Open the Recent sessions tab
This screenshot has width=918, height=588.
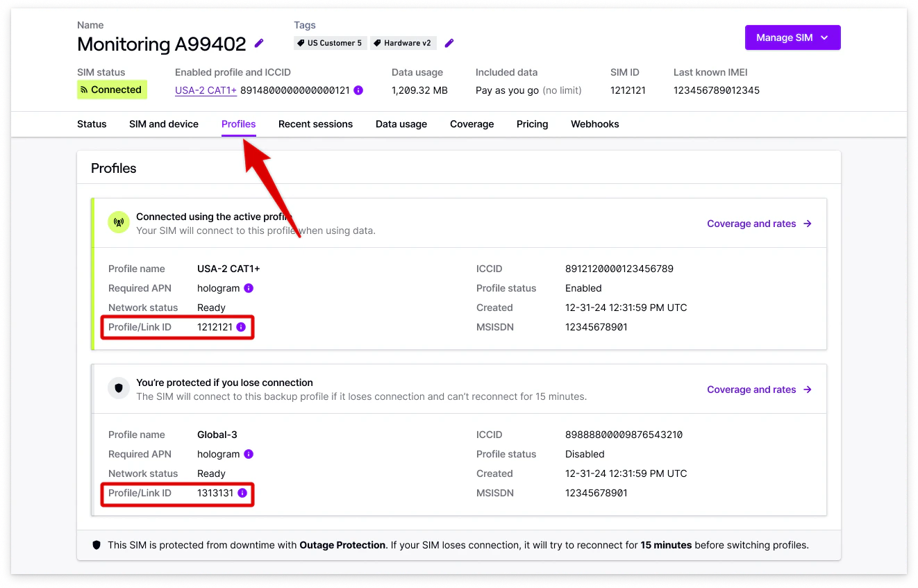(x=315, y=124)
